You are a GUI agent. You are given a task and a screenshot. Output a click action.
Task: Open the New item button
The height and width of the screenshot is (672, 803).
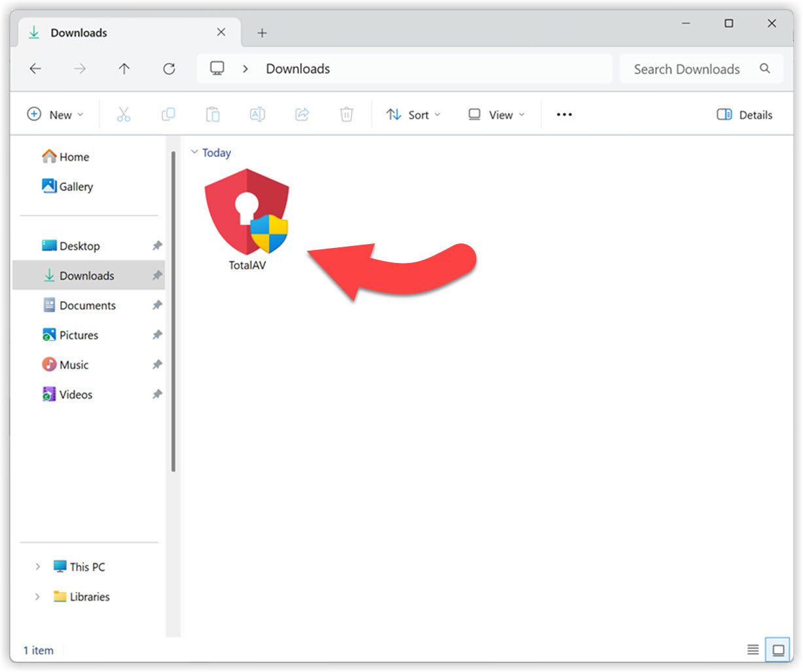(x=56, y=115)
